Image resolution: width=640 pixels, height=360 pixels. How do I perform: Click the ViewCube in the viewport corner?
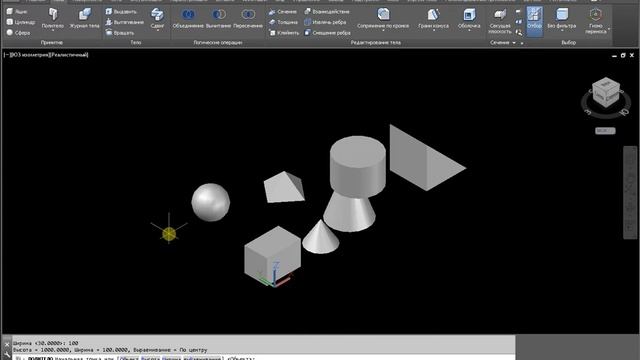point(606,92)
